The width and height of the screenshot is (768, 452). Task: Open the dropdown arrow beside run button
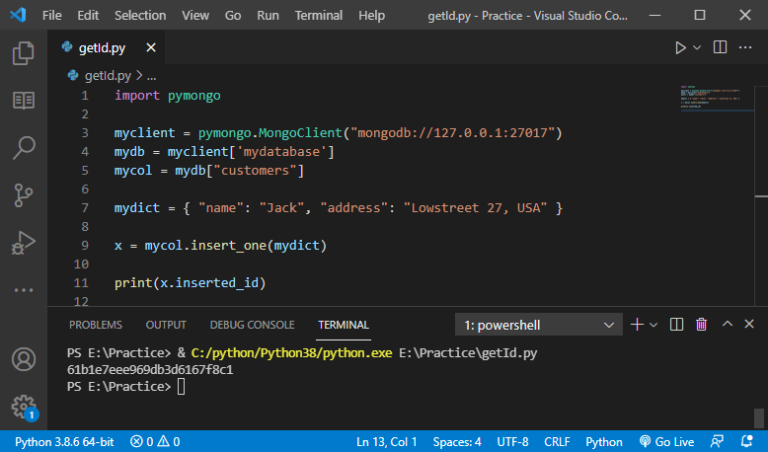pyautogui.click(x=697, y=48)
